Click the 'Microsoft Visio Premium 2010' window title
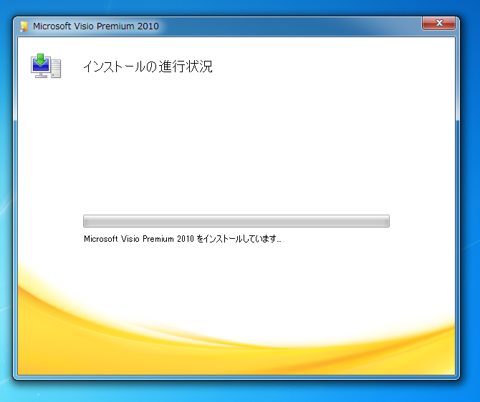Viewport: 480px width, 402px height. pos(96,26)
